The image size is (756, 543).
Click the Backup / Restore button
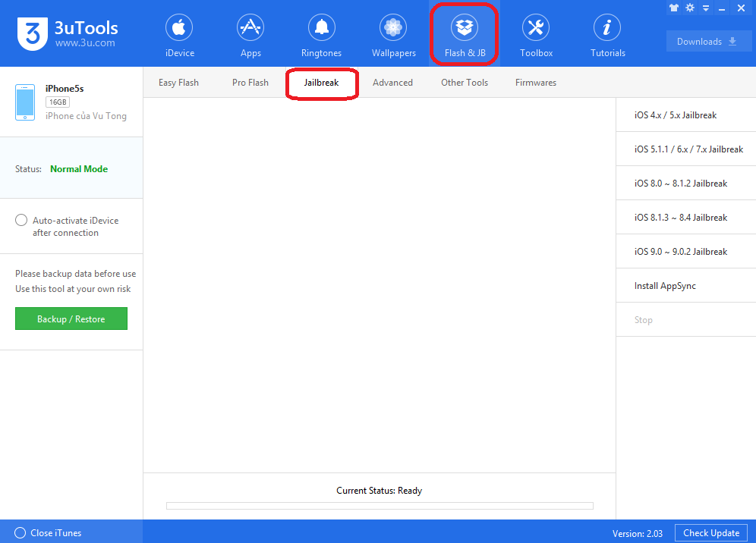(x=71, y=319)
